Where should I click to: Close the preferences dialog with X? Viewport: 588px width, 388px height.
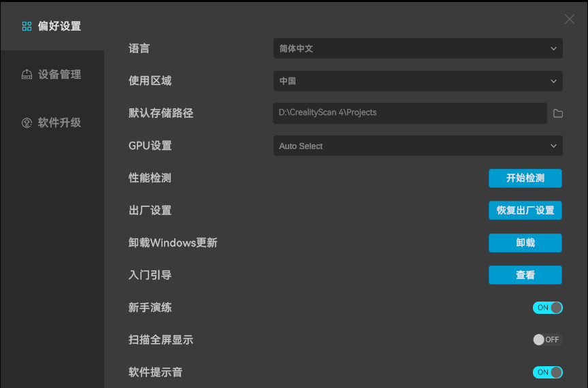pos(570,19)
